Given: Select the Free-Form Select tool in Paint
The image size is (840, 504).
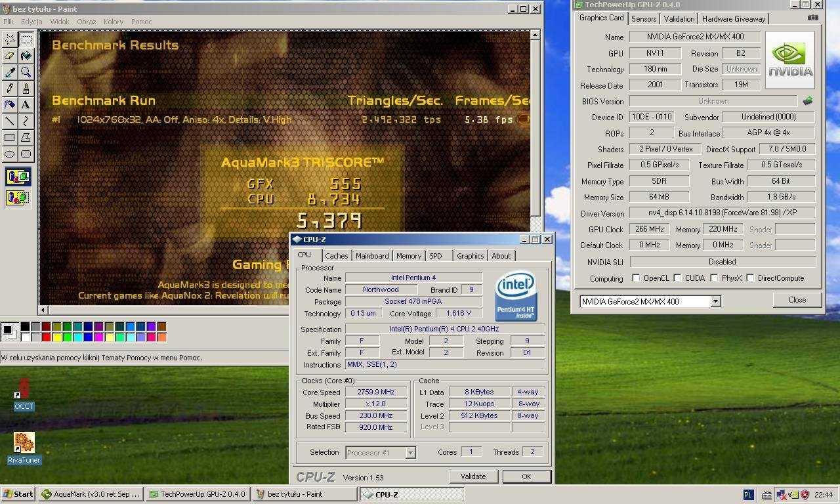Looking at the screenshot, I should (10, 39).
